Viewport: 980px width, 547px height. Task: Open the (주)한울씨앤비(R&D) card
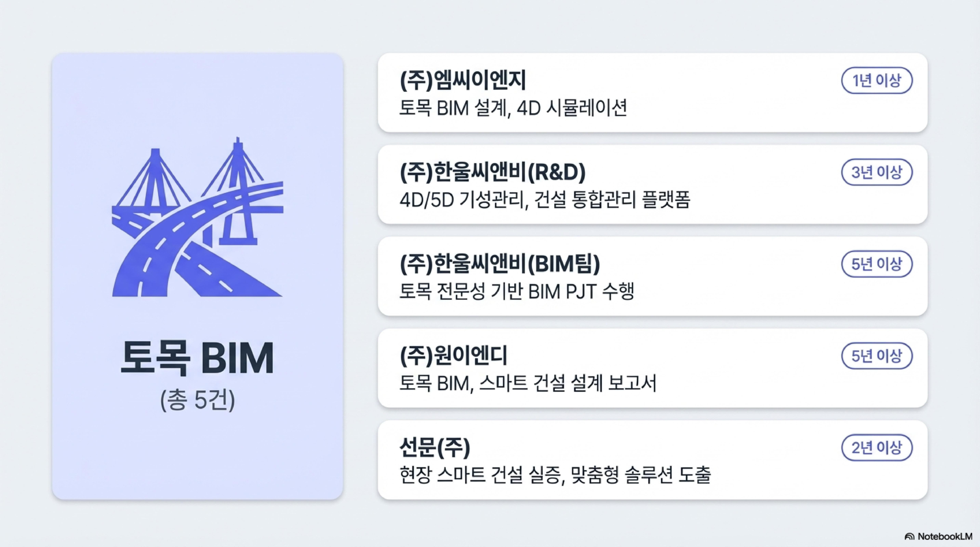click(x=652, y=184)
